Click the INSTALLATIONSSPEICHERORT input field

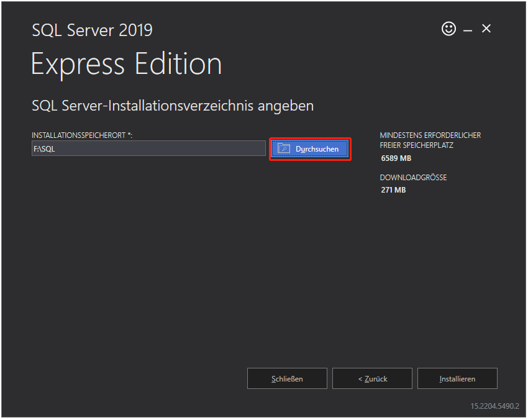(x=149, y=148)
